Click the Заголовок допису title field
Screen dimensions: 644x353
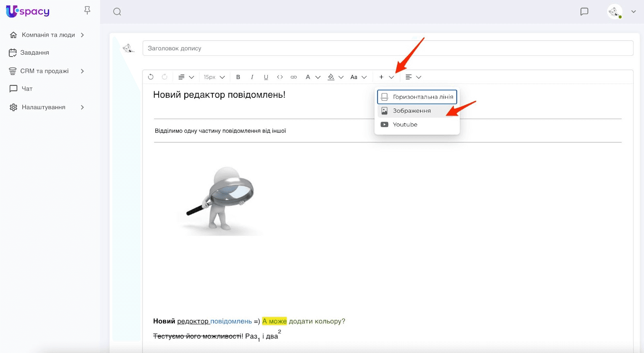[x=388, y=48]
